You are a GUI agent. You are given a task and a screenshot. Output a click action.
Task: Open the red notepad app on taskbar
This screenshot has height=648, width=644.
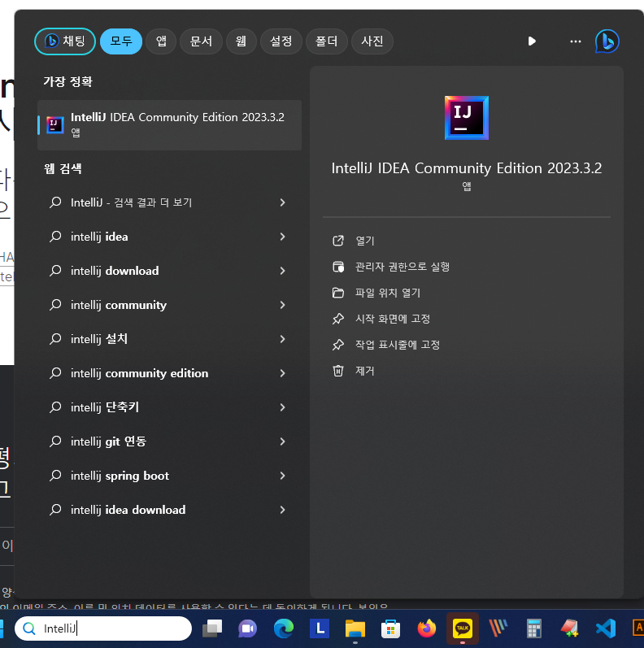tap(569, 628)
